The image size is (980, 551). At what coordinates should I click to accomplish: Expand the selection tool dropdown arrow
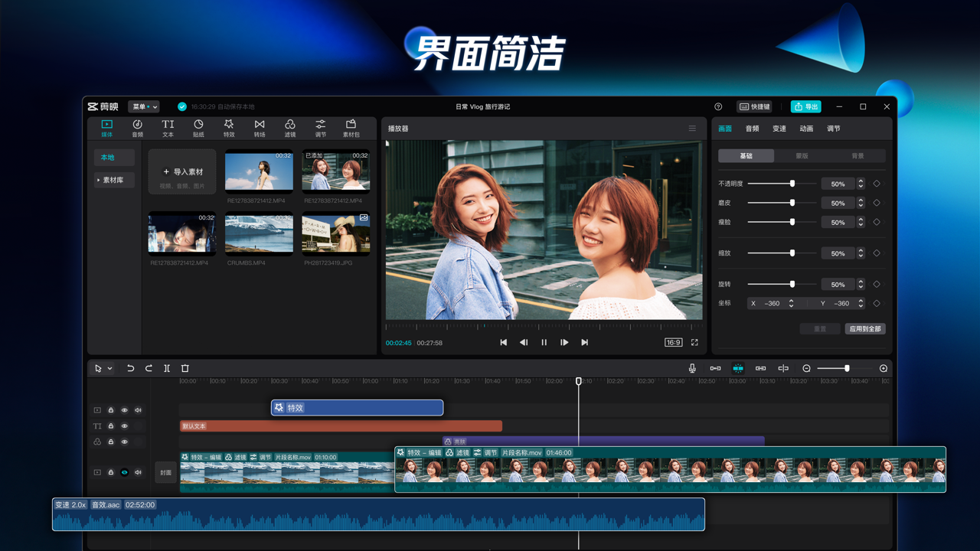[x=110, y=368]
